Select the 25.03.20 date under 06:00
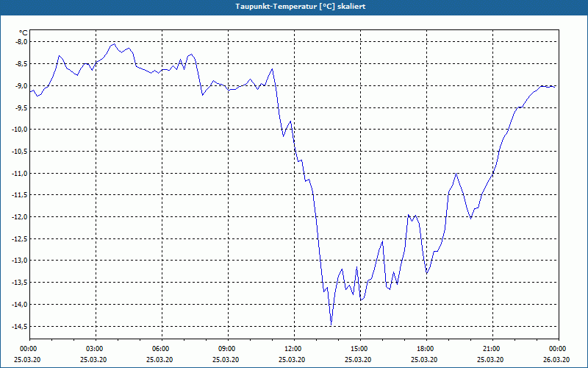588x368 pixels. coord(159,359)
